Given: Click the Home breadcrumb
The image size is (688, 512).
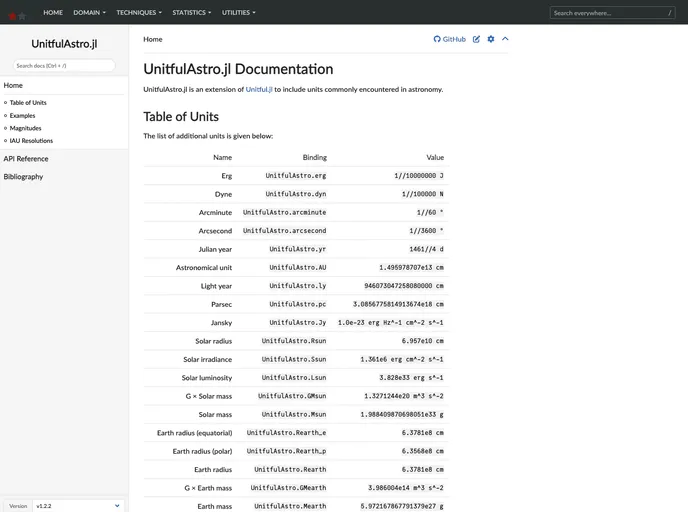Looking at the screenshot, I should 153,39.
